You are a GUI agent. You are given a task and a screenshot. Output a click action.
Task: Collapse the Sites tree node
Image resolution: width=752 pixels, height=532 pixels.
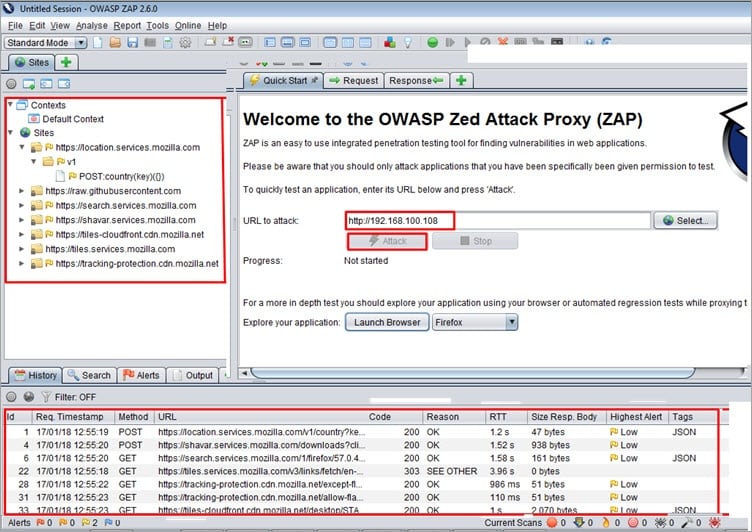[x=10, y=132]
